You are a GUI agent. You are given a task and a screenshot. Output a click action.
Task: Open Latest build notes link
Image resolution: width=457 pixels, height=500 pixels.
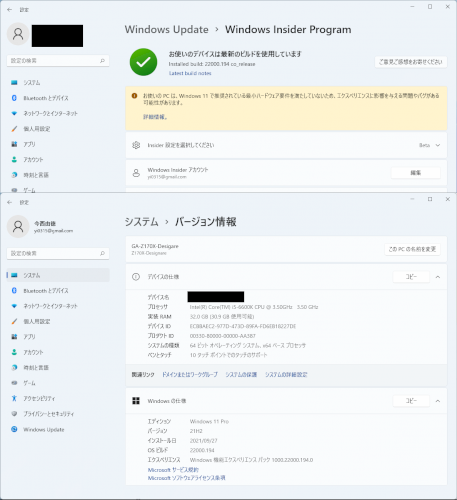coord(190,73)
